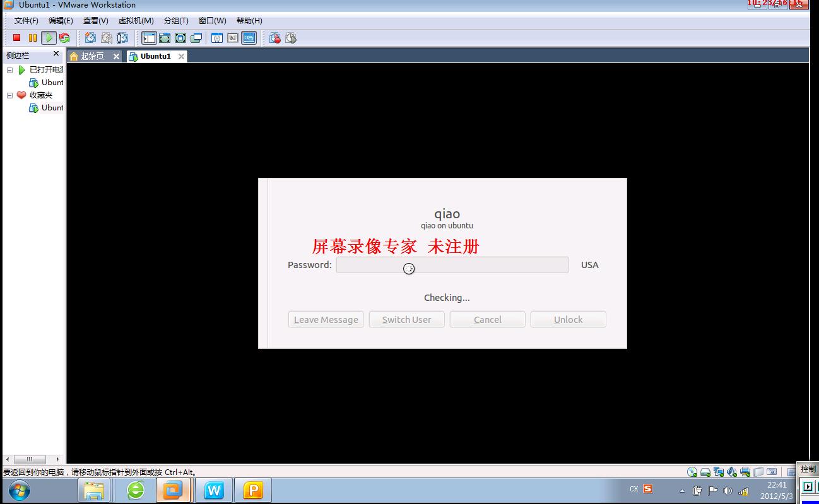Open the 文件(F) menu
Viewport: 819px width, 504px height.
(x=27, y=21)
